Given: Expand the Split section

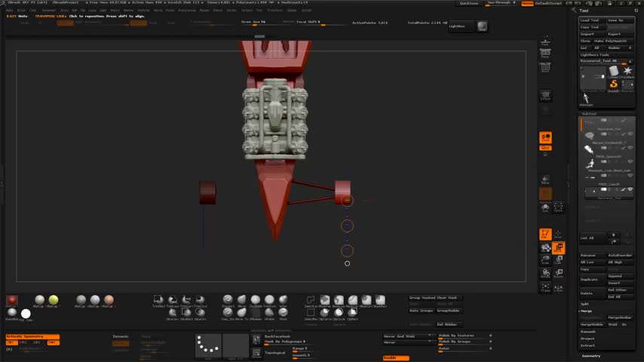Looking at the screenshot, I should tap(585, 304).
